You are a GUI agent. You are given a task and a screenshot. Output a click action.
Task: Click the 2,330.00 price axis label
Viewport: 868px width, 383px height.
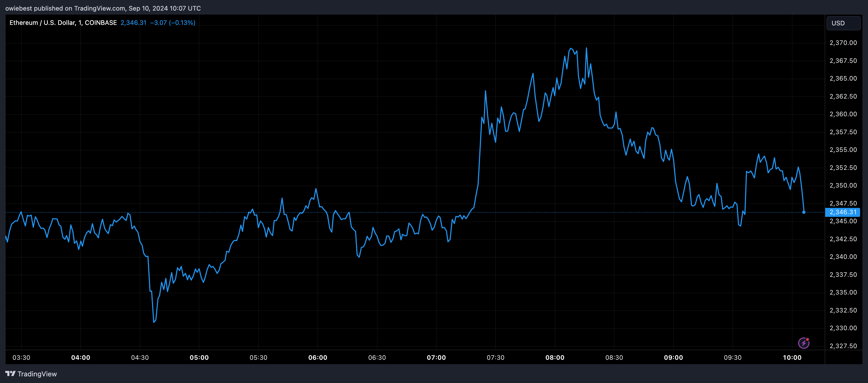tap(843, 328)
